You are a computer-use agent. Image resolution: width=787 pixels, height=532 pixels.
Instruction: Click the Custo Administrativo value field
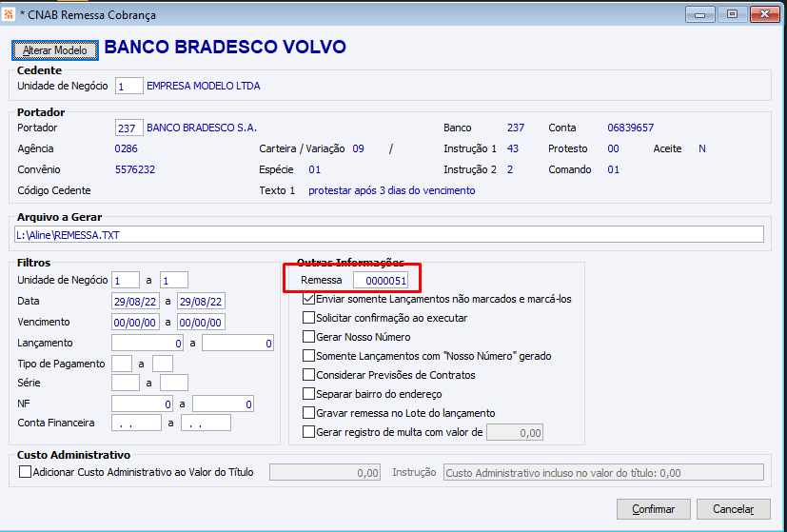click(x=325, y=472)
